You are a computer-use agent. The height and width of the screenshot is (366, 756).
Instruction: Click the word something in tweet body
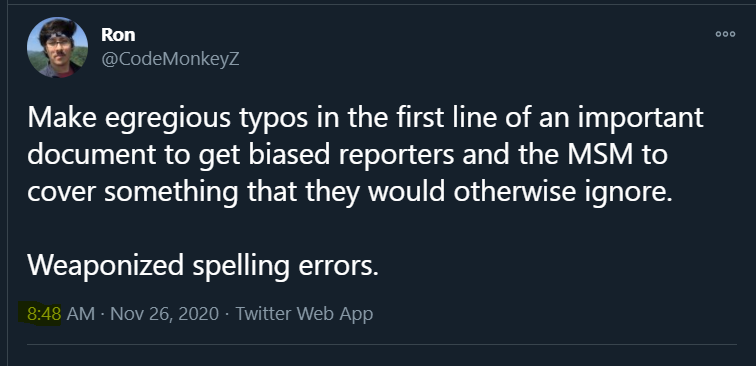pos(171,192)
